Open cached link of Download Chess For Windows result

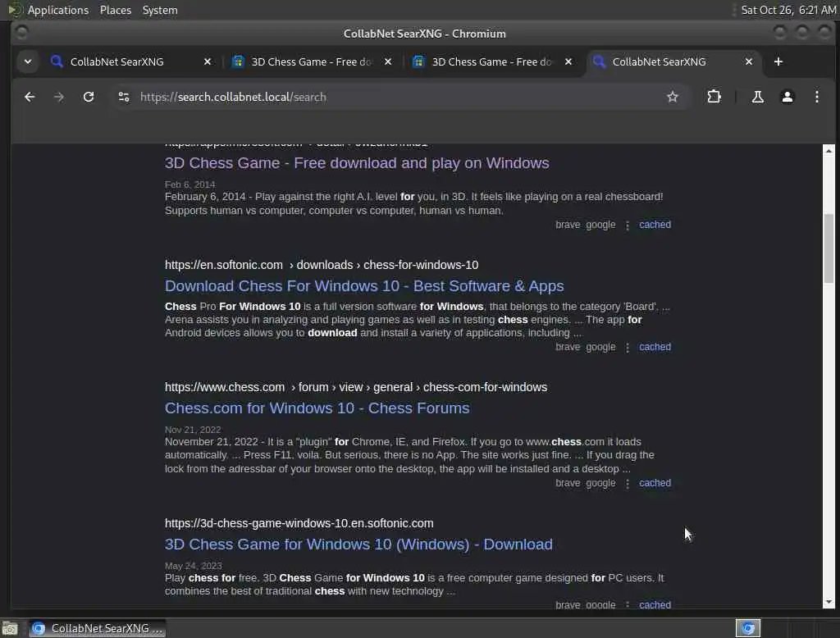click(x=655, y=347)
